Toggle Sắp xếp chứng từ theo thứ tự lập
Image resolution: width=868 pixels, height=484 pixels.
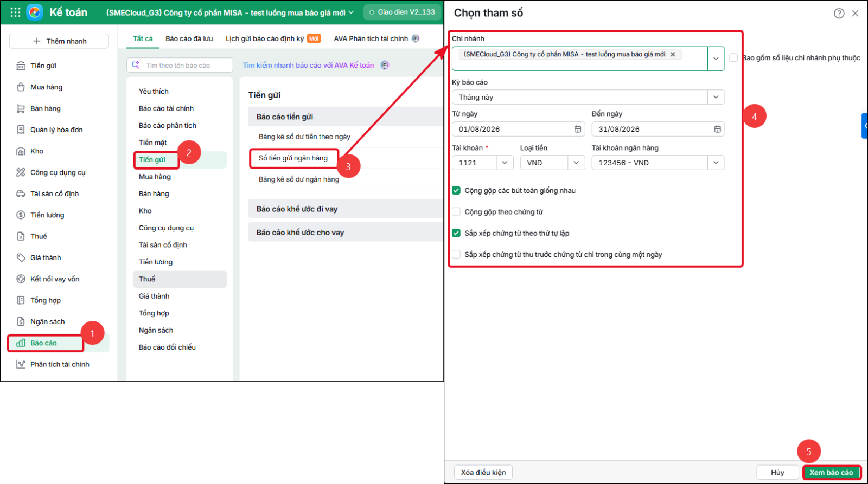[x=456, y=233]
